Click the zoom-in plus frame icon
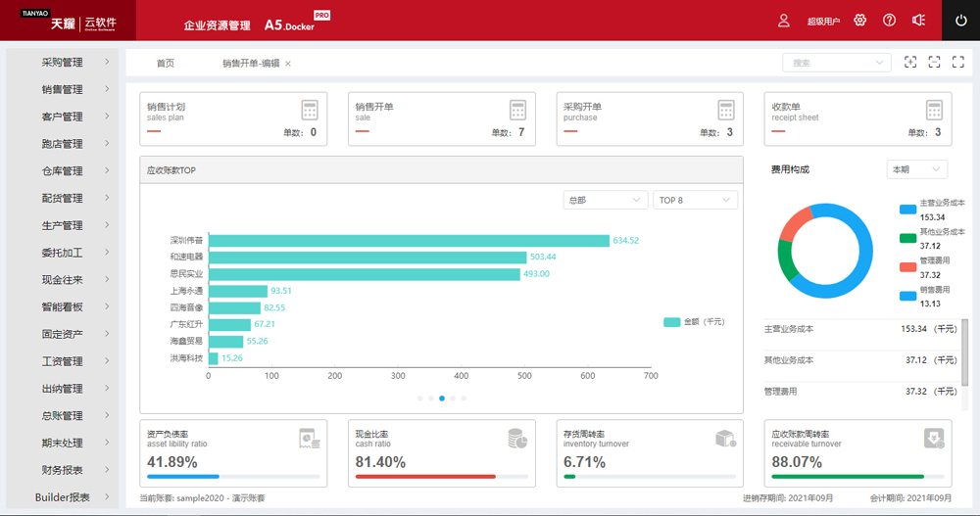The width and height of the screenshot is (980, 516). pyautogui.click(x=910, y=63)
